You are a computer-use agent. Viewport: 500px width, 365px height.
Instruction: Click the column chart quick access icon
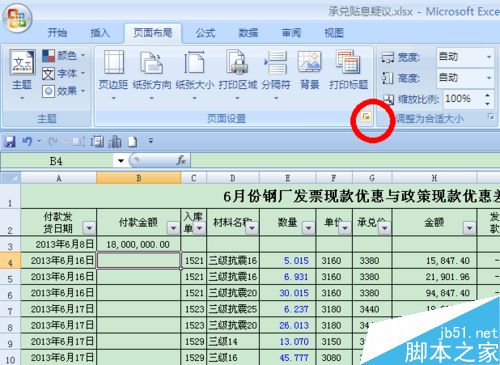coord(114,142)
